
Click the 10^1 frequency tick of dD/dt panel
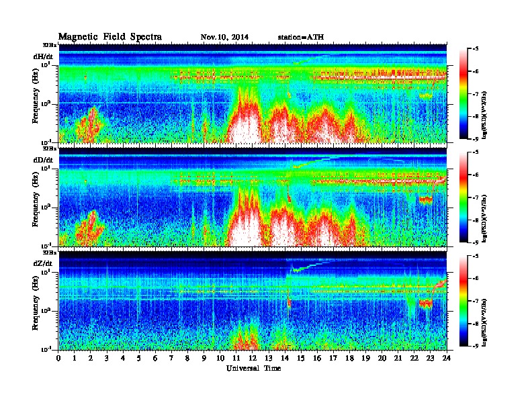(x=46, y=168)
